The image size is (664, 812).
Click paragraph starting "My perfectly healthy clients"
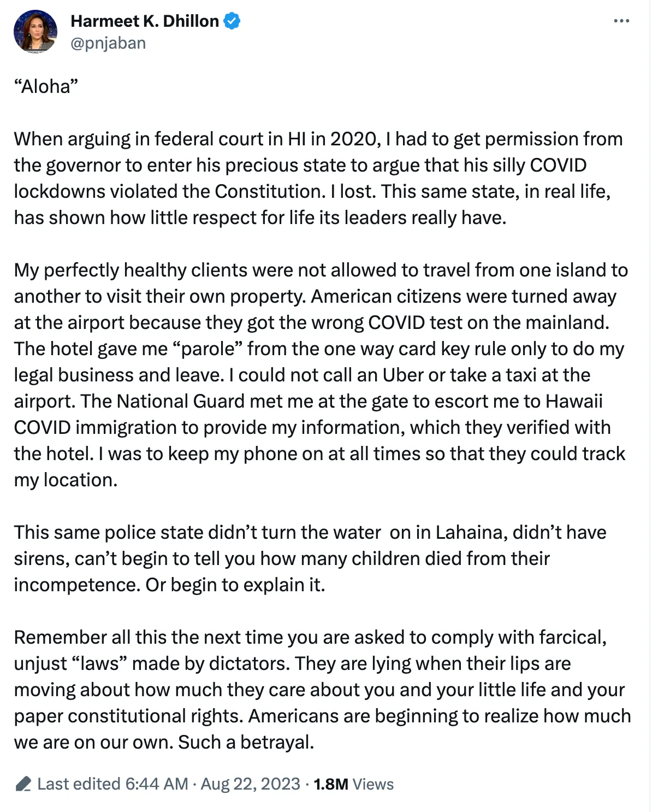pos(321,375)
